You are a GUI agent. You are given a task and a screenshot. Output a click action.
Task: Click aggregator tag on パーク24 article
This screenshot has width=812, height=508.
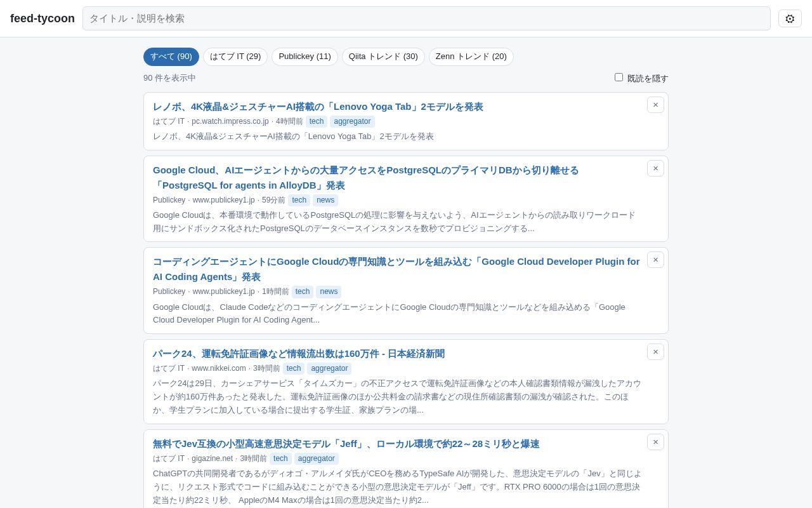point(329,368)
